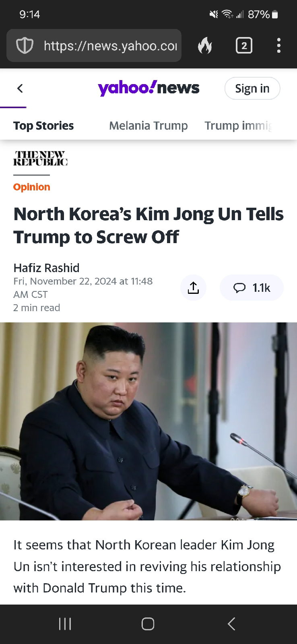Select the Top Stories tab

click(43, 126)
